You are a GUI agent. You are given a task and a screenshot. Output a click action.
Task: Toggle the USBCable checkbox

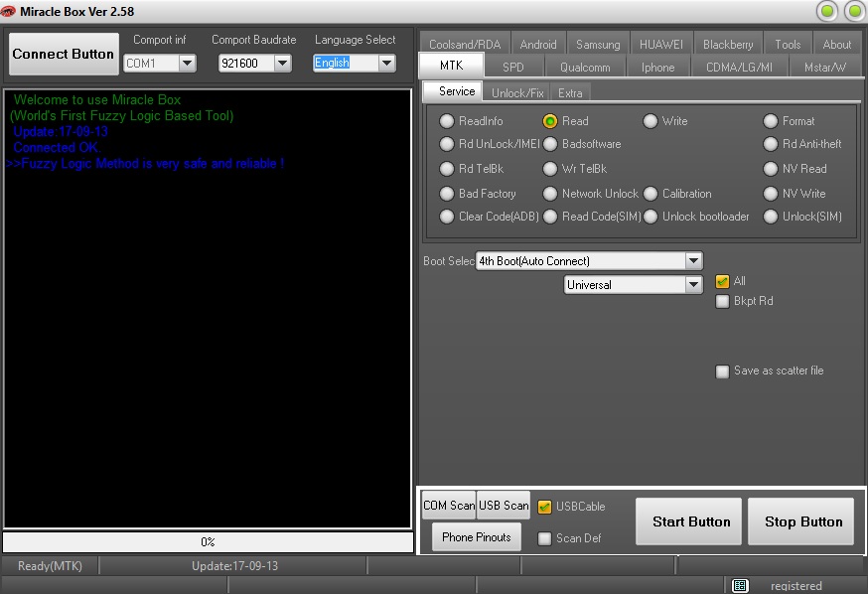pyautogui.click(x=544, y=507)
